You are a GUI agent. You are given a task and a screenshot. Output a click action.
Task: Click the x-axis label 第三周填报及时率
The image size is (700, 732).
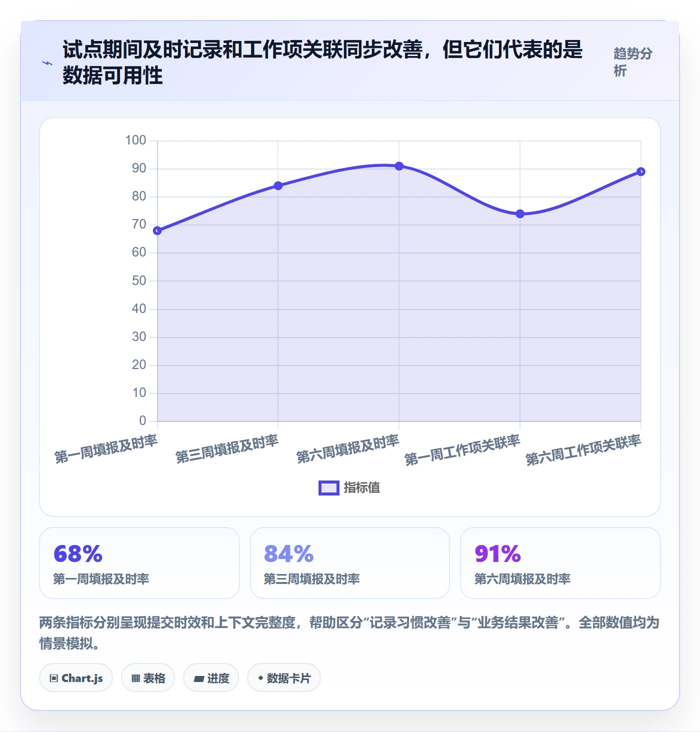[x=227, y=449]
